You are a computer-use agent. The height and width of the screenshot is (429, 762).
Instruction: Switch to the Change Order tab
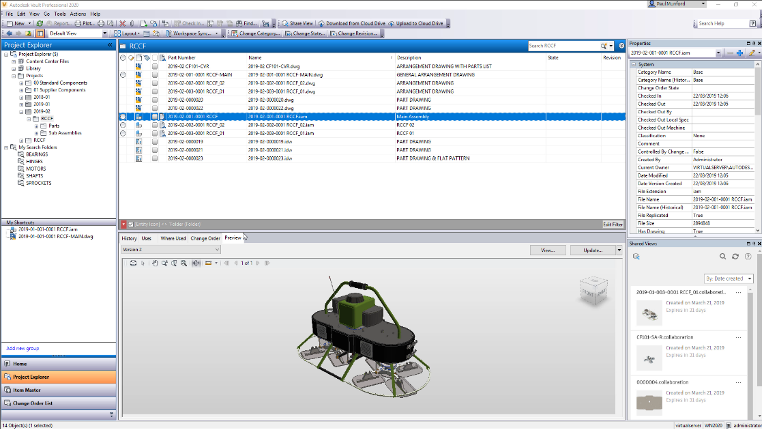tap(205, 239)
